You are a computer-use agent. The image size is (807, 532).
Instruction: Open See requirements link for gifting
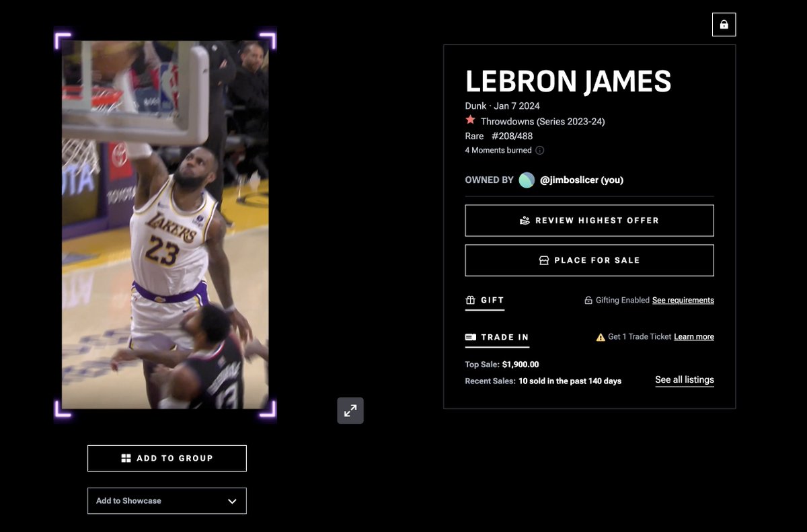683,301
